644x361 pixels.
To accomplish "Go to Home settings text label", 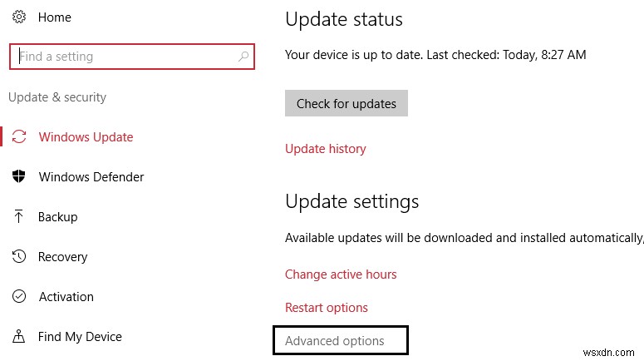I will click(x=54, y=17).
